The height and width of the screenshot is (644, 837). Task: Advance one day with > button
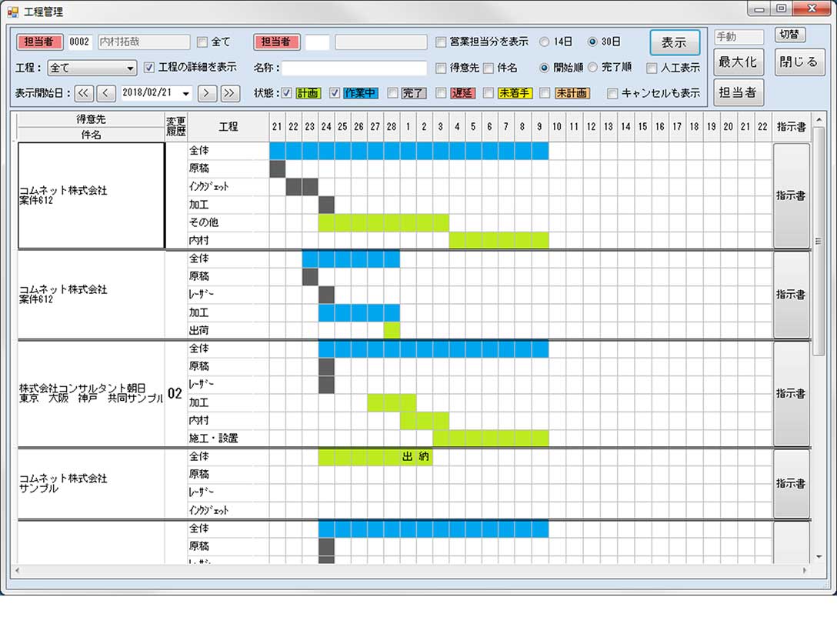[x=207, y=93]
